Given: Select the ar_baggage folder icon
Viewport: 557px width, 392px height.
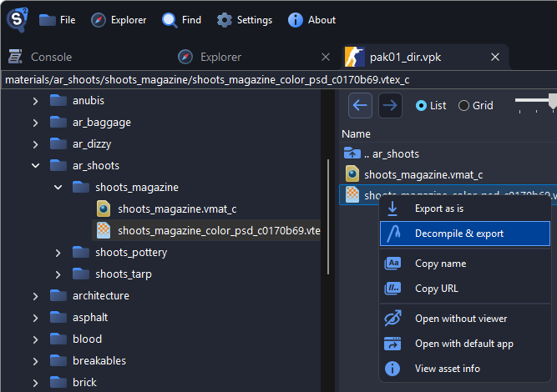Looking at the screenshot, I should click(58, 122).
